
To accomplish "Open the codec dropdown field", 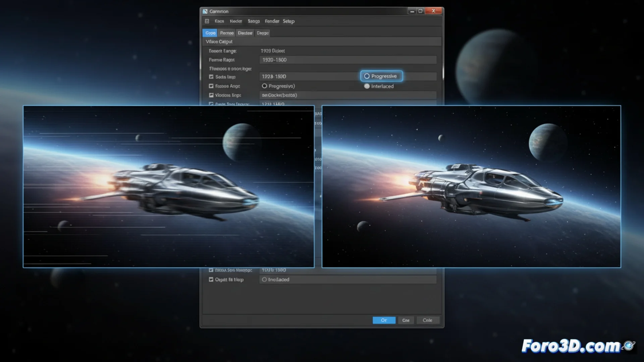I will pos(348,95).
